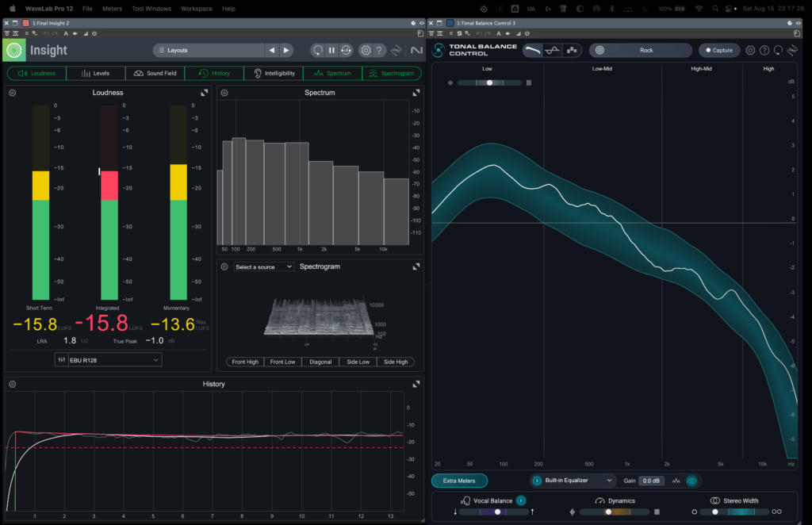Open Insight settings gear
812x525 pixels.
[366, 50]
